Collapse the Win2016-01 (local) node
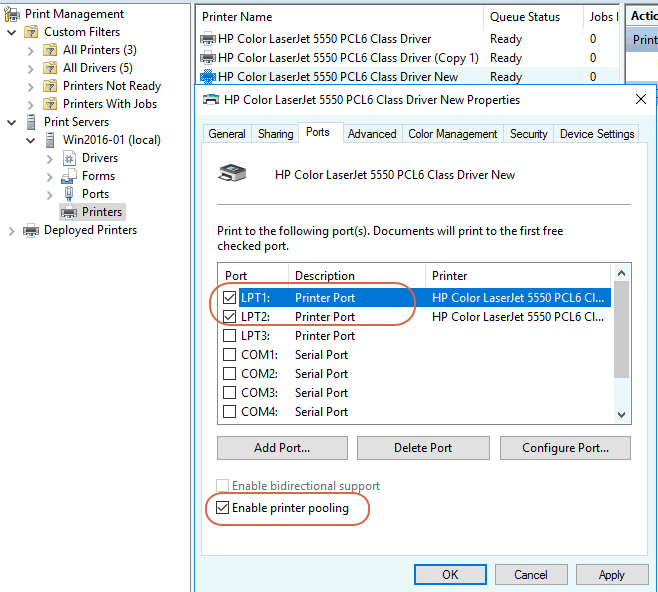Viewport: 658px width, 592px height. pos(31,141)
